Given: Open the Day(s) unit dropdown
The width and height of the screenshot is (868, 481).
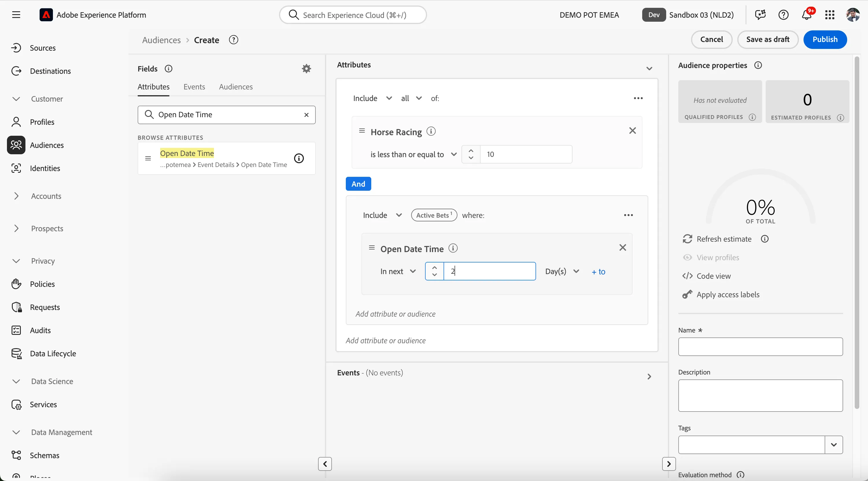Looking at the screenshot, I should (562, 271).
